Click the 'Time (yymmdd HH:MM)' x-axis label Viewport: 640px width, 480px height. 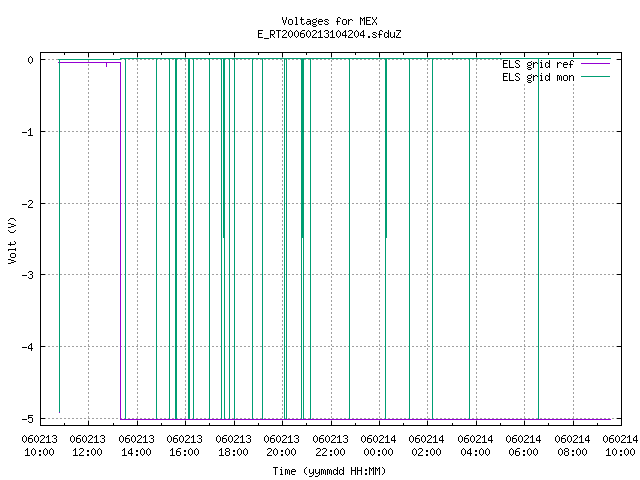pyautogui.click(x=329, y=471)
